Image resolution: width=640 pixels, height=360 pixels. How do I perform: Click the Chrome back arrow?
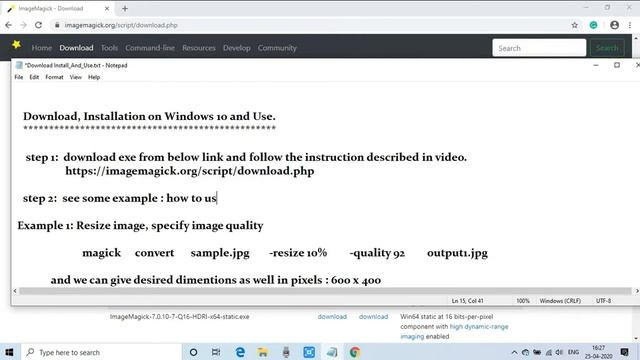(9, 25)
